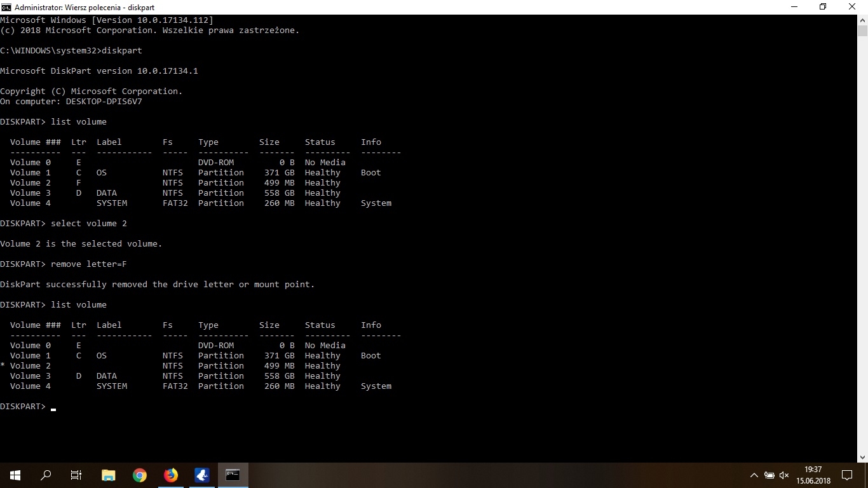Open Google Chrome from the taskbar

[x=139, y=475]
